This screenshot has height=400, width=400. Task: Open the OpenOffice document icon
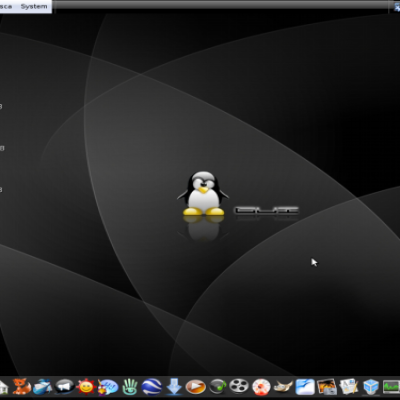tap(305, 387)
